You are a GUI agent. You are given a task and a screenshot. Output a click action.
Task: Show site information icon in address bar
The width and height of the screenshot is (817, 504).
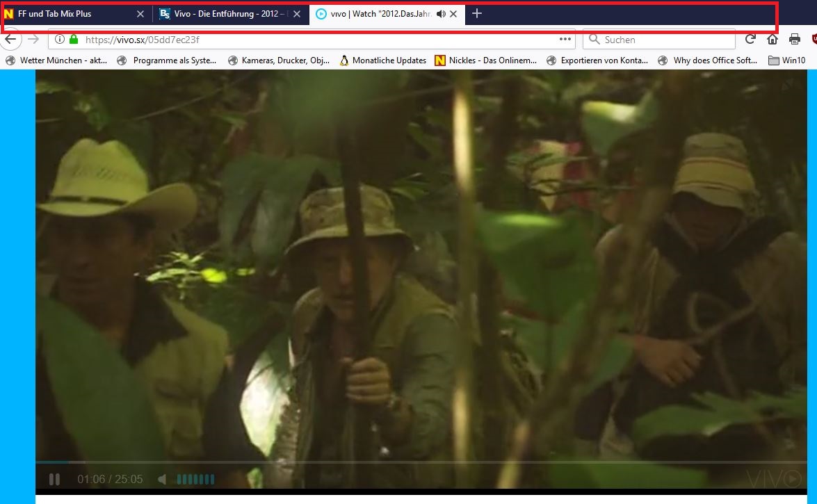(x=60, y=40)
